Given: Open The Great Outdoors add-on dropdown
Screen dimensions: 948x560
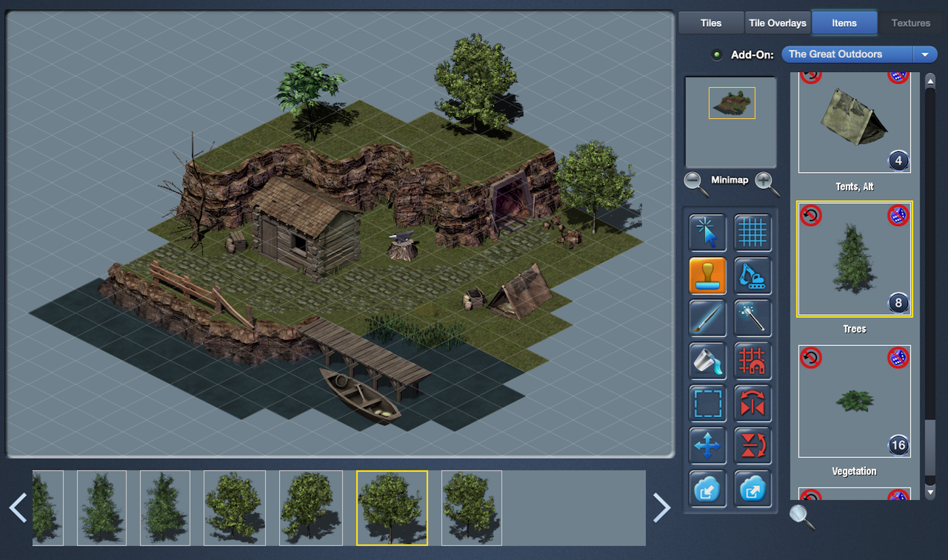Looking at the screenshot, I should (x=859, y=54).
